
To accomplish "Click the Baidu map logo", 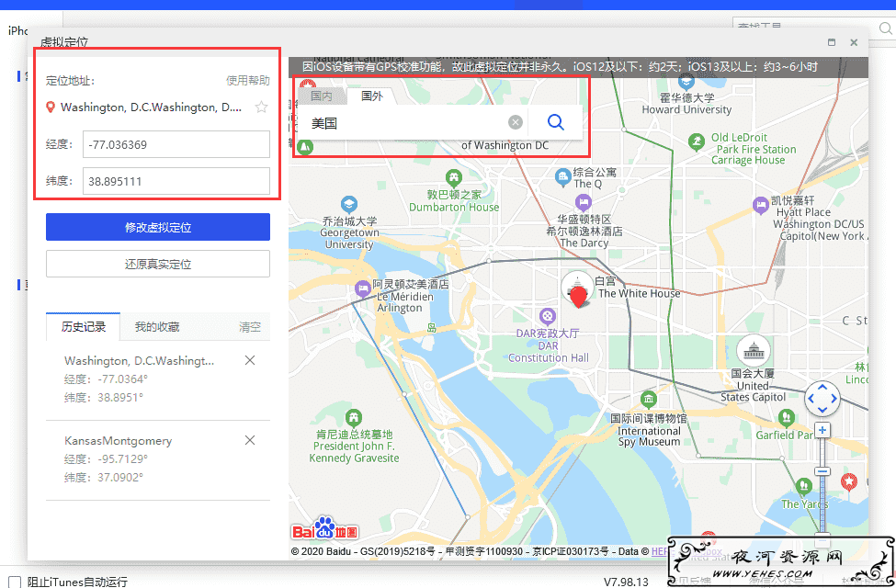I will tap(325, 528).
